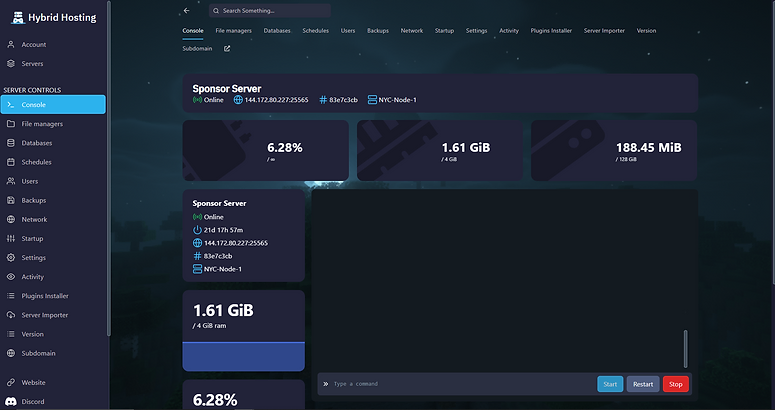Click the Hybrid Hosting logo icon

(x=18, y=18)
